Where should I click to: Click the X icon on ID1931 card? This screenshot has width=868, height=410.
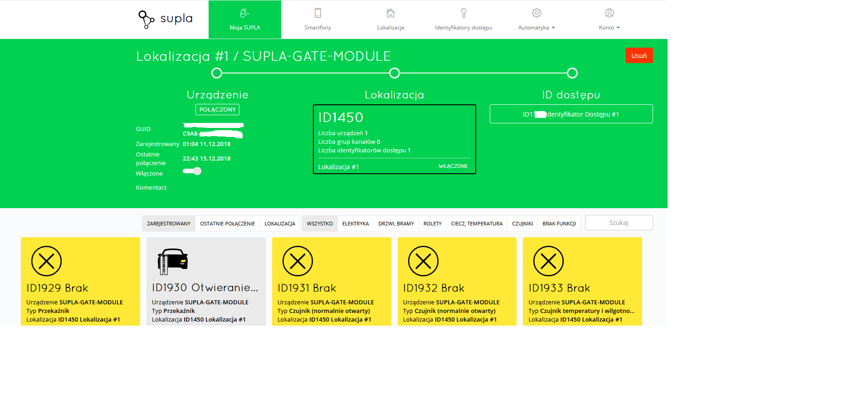[x=297, y=261]
